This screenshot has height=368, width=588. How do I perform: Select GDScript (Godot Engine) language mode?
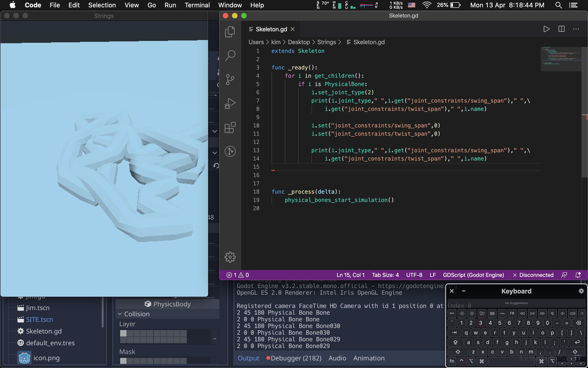tap(473, 275)
